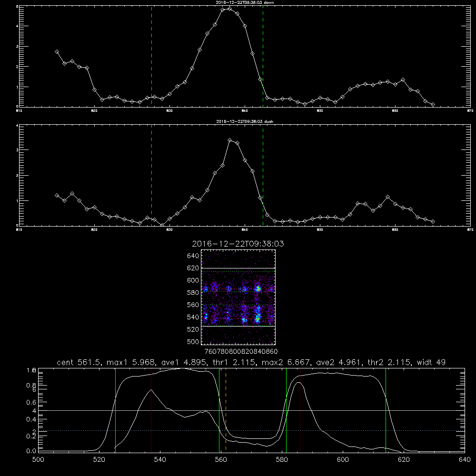This screenshot has height=476, width=476.
Task: Click the orange dashed center marker line
Action: (226, 410)
